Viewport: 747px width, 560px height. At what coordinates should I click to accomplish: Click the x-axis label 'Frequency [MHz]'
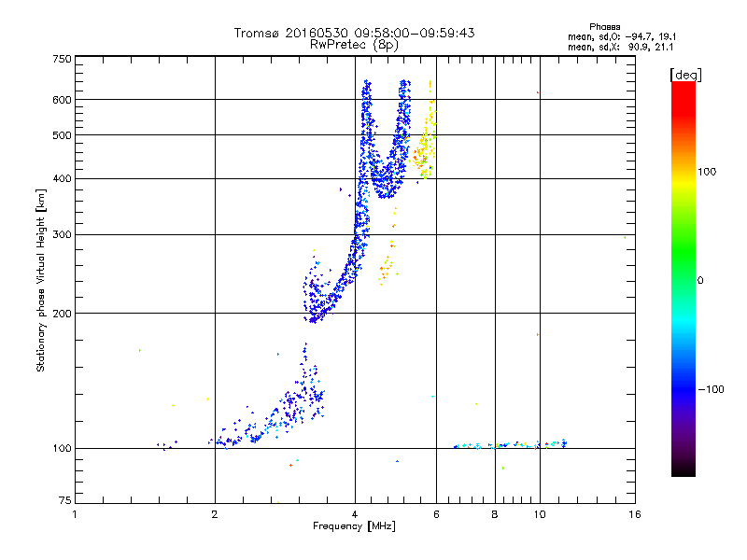point(354,526)
